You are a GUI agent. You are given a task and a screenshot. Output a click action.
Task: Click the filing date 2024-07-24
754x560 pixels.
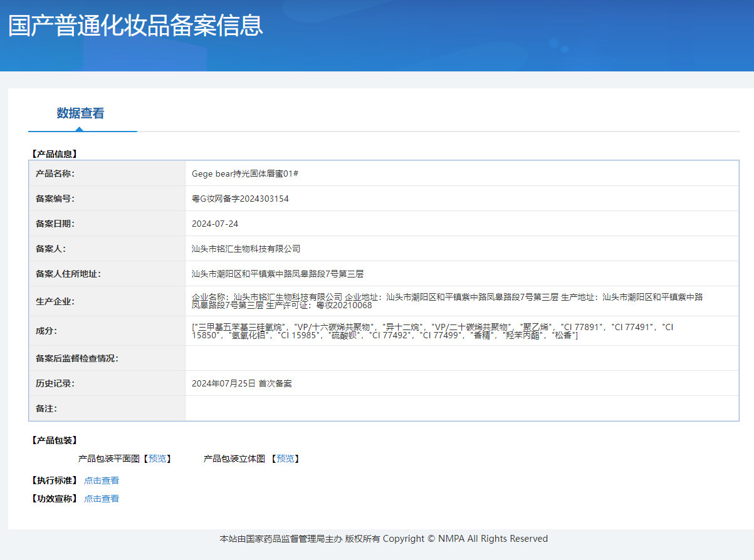tap(215, 224)
